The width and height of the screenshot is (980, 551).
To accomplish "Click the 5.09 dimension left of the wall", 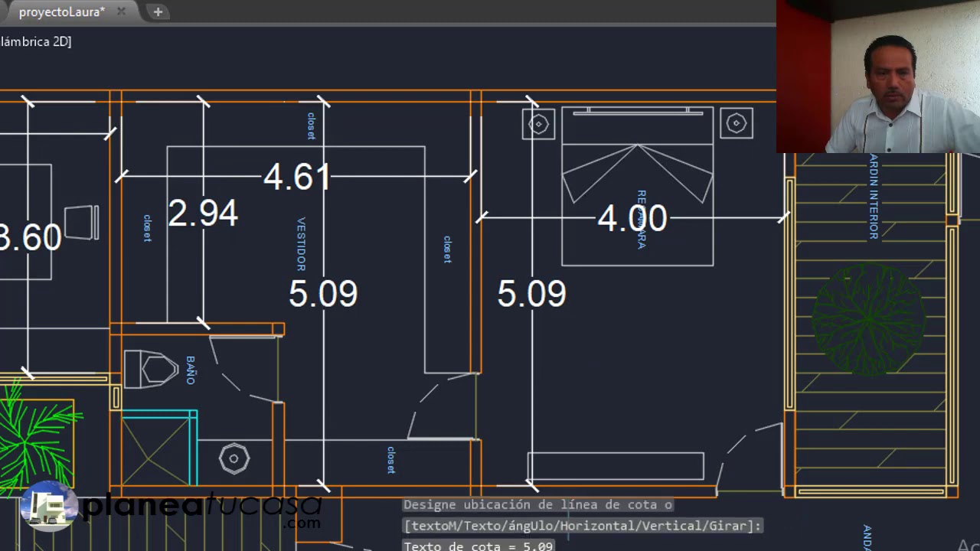I will [323, 294].
